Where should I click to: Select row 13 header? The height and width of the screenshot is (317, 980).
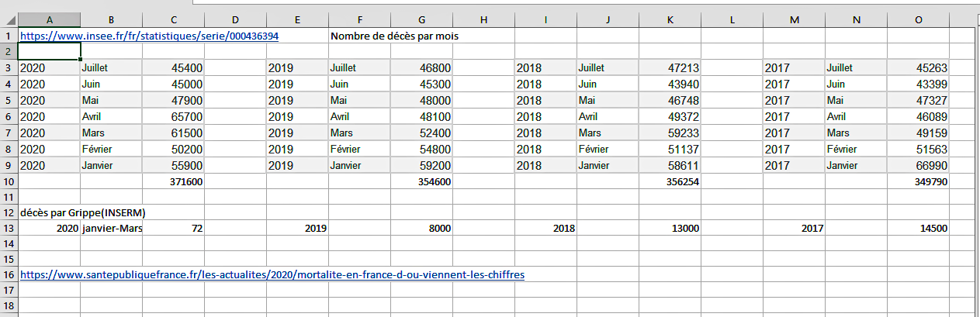9,229
